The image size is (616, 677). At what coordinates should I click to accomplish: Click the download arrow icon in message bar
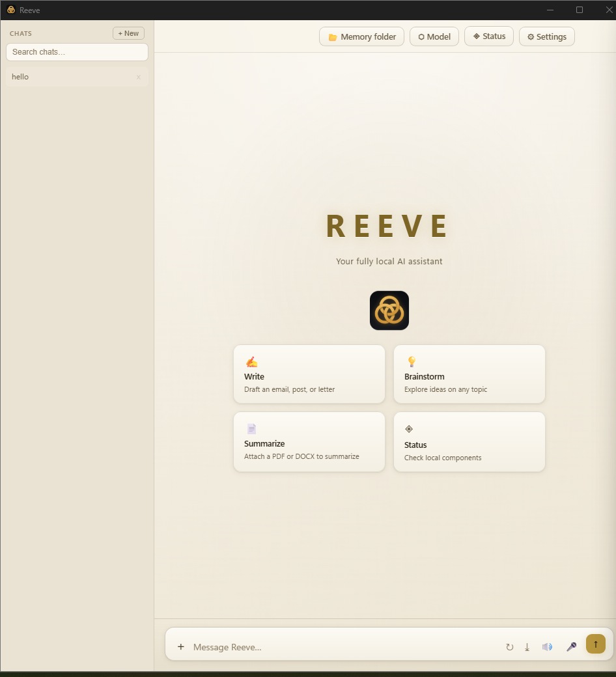(x=527, y=647)
